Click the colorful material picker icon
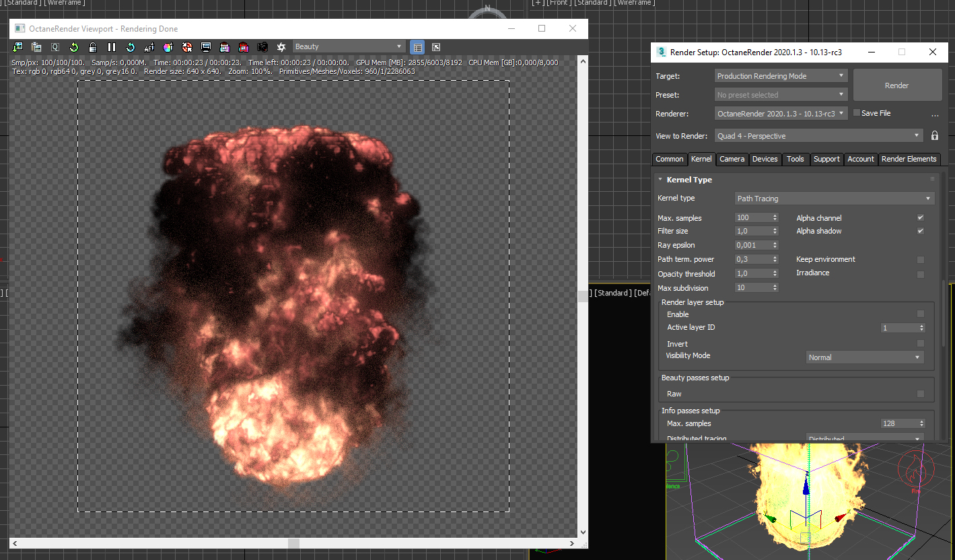 [168, 47]
